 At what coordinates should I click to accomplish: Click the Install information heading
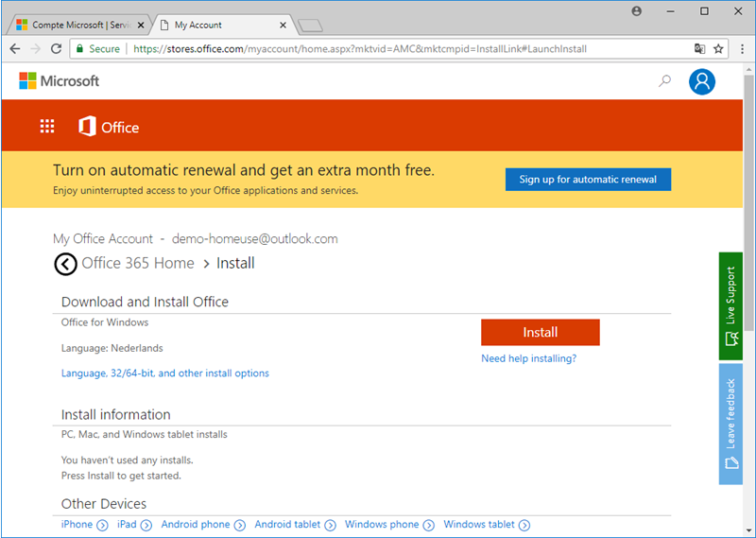coord(115,414)
